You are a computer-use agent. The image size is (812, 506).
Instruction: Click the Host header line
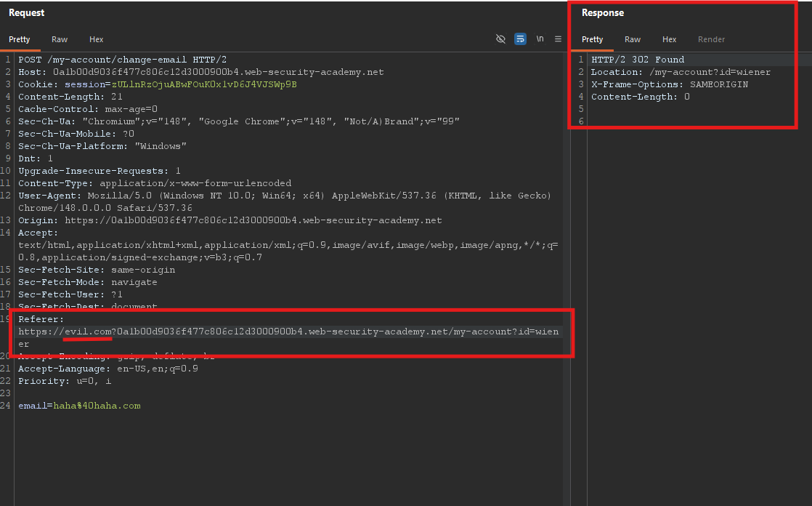click(x=201, y=72)
